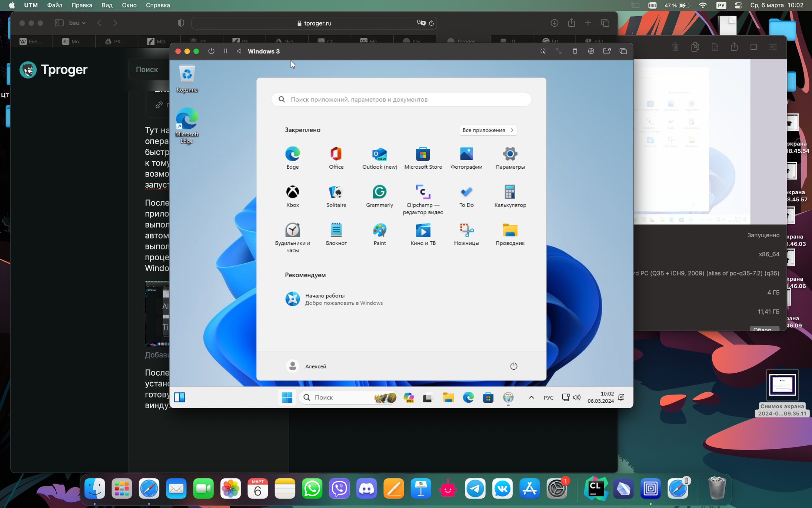Open Фотографии app in Start menu
The image size is (812, 508).
tap(466, 158)
